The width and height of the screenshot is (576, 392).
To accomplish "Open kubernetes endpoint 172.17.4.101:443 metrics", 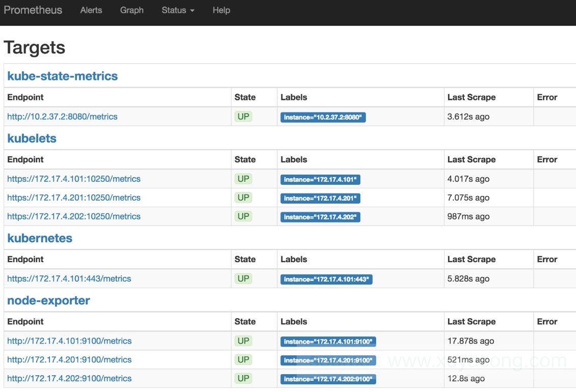I will [69, 278].
